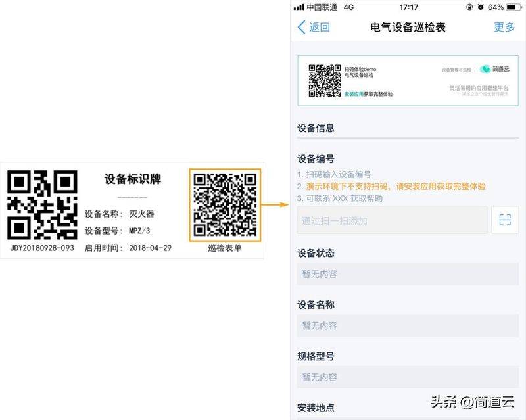The height and width of the screenshot is (420, 526).
Task: Click the orange arrow pointing to the phone
Action: (277, 205)
